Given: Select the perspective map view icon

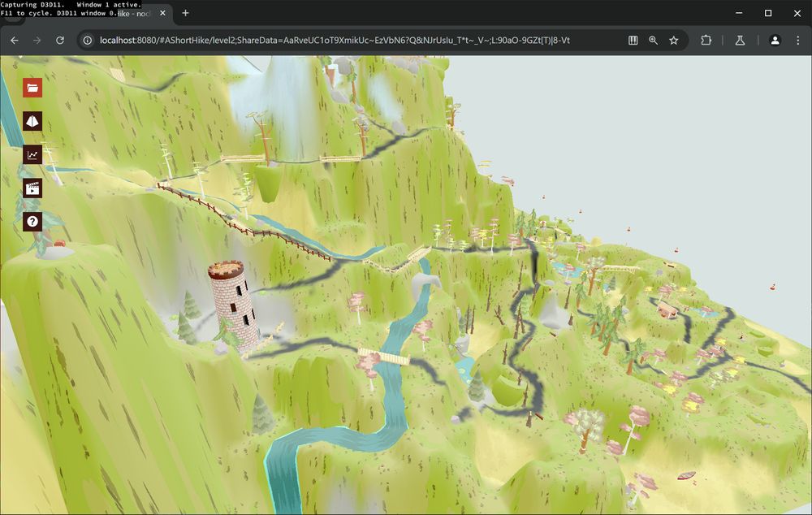Looking at the screenshot, I should [32, 121].
